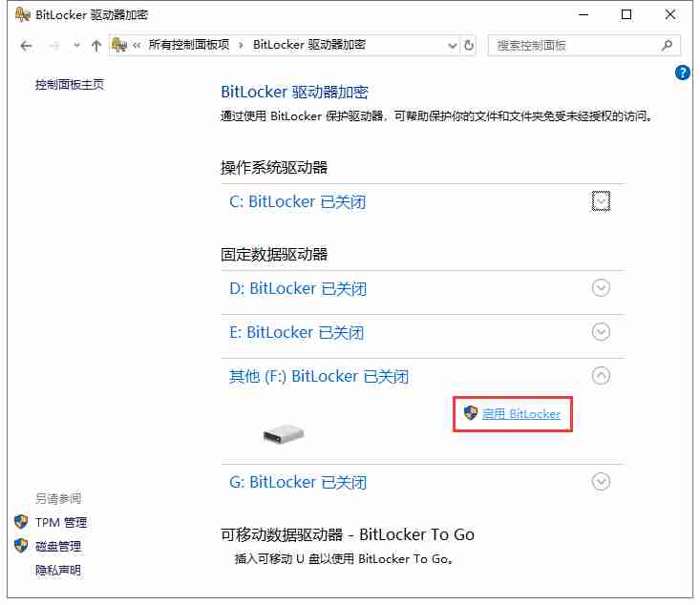This screenshot has width=700, height=605.
Task: Click '可移动数据驱动器 - BitLocker To Go' heading
Action: point(348,534)
